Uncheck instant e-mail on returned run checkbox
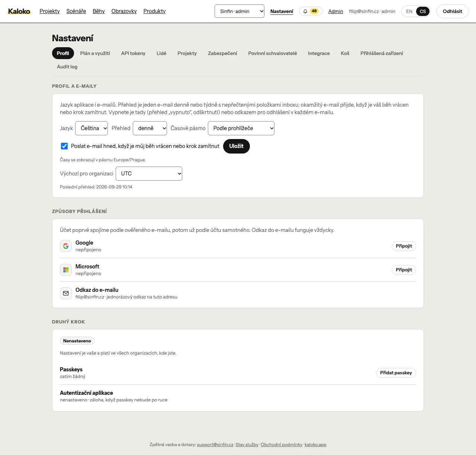The height and width of the screenshot is (455, 476). click(64, 146)
